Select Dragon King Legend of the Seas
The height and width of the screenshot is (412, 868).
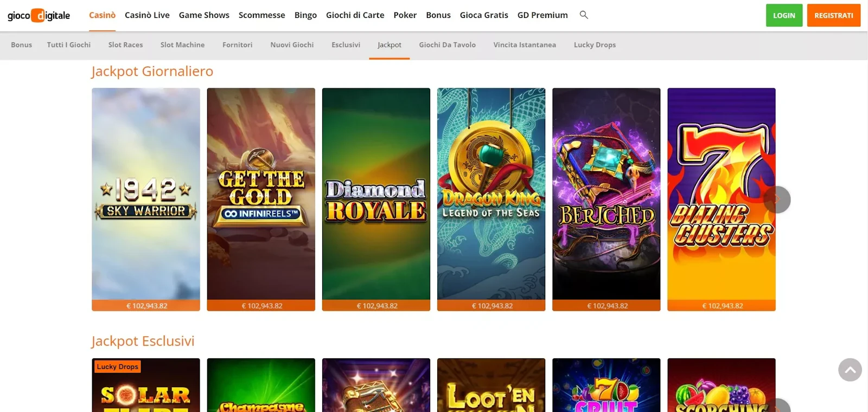coord(491,199)
